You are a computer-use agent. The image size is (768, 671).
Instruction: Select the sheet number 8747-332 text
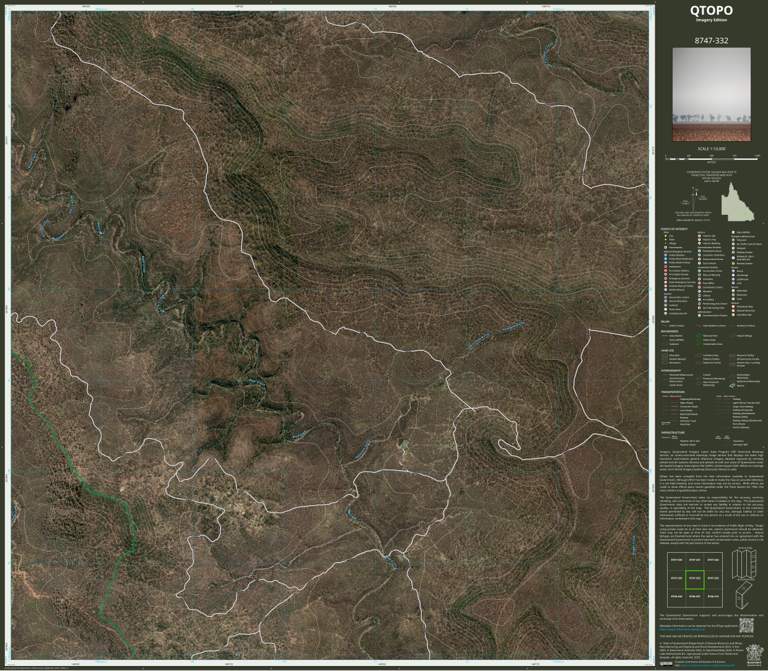[x=711, y=41]
